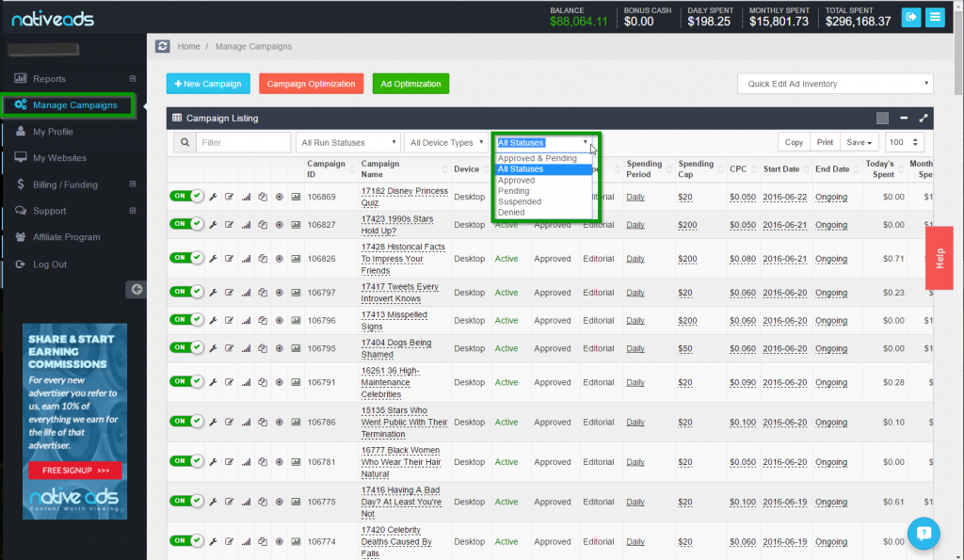Click circular target icon for campaign 106796

(279, 320)
